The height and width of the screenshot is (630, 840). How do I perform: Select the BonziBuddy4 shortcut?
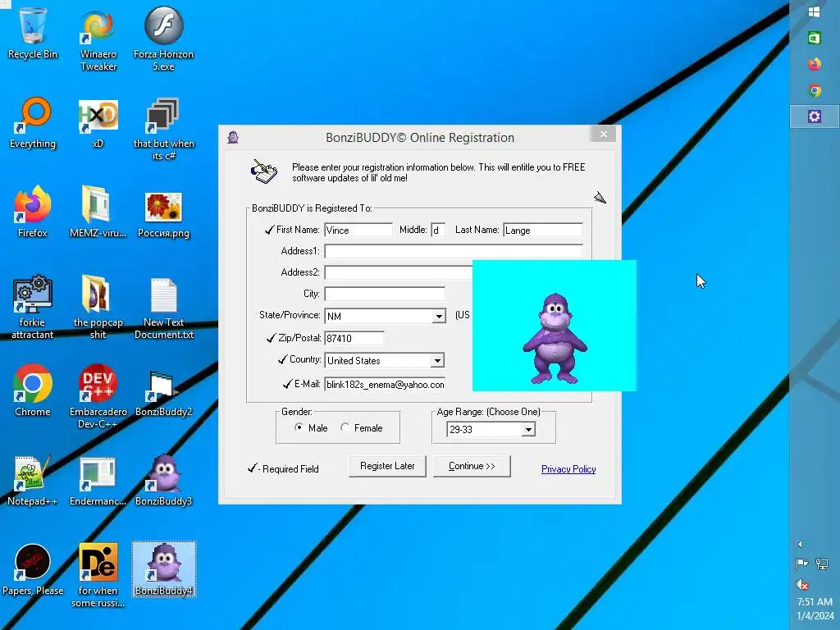tap(164, 569)
